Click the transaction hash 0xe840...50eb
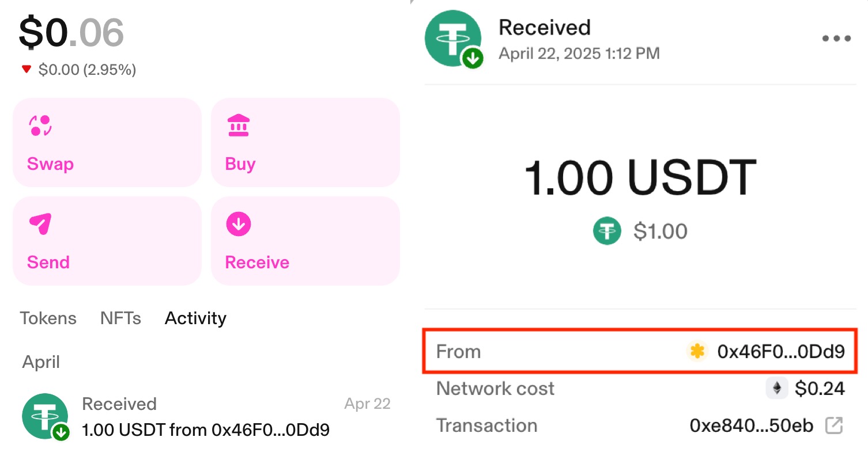Image resolution: width=868 pixels, height=456 pixels. tap(751, 426)
